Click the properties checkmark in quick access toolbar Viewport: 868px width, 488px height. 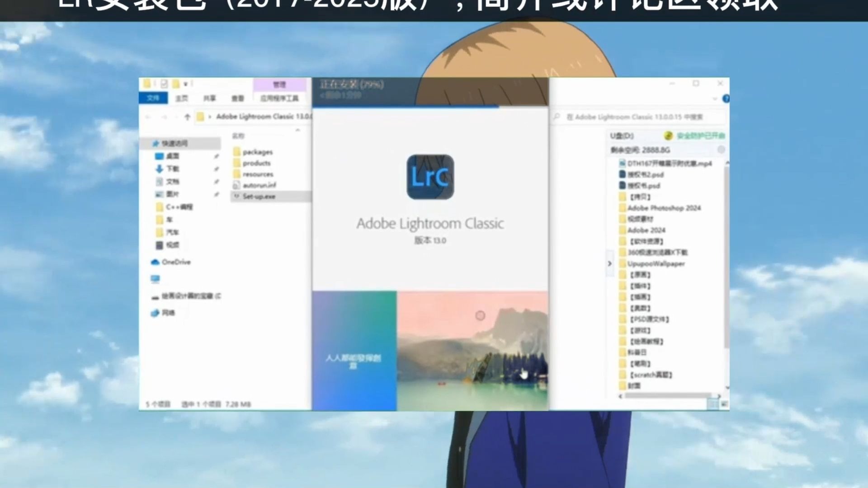164,84
